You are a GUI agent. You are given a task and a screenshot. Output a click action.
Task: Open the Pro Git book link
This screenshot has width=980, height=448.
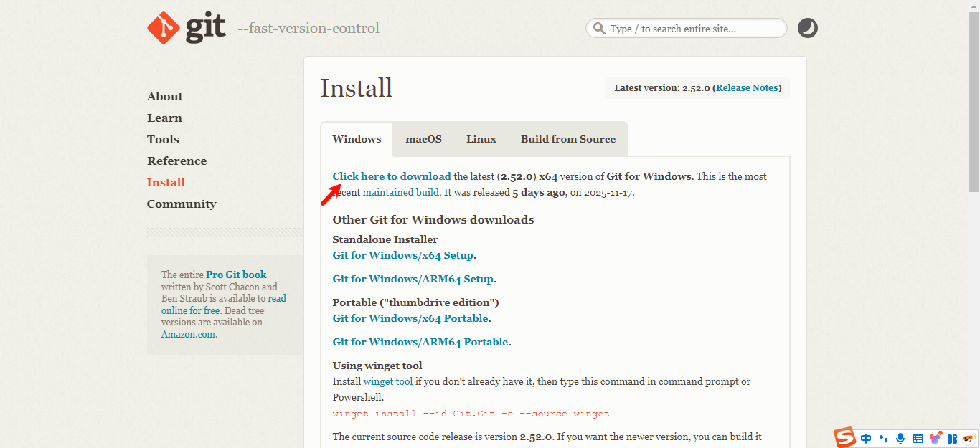pos(236,275)
